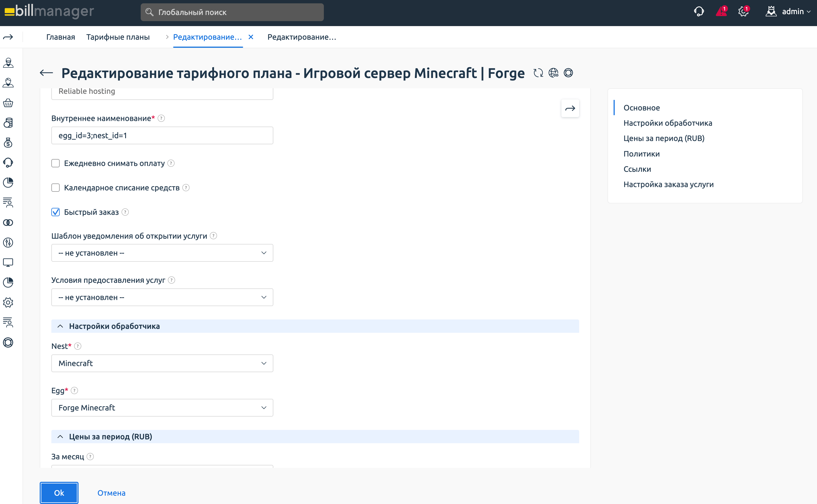Switch to the second inactive Редактирование tab

(x=302, y=37)
